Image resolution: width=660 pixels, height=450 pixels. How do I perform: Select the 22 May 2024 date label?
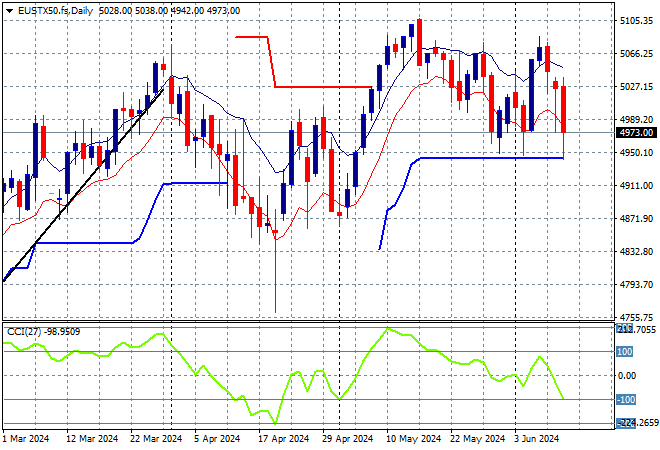pos(477,439)
